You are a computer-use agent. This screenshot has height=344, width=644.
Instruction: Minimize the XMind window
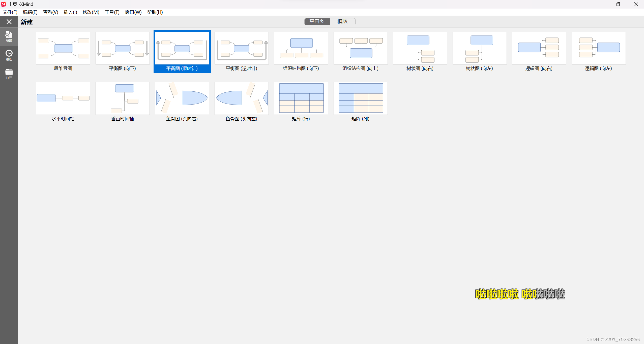point(601,4)
